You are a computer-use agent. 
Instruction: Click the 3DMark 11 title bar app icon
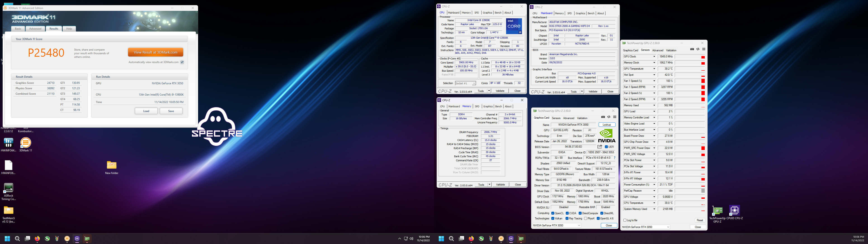[5, 8]
